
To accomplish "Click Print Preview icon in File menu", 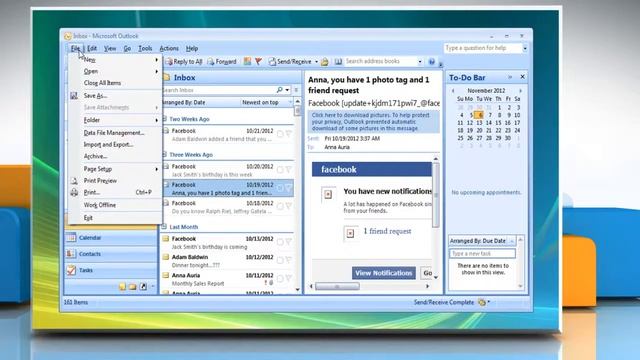I will point(74,180).
